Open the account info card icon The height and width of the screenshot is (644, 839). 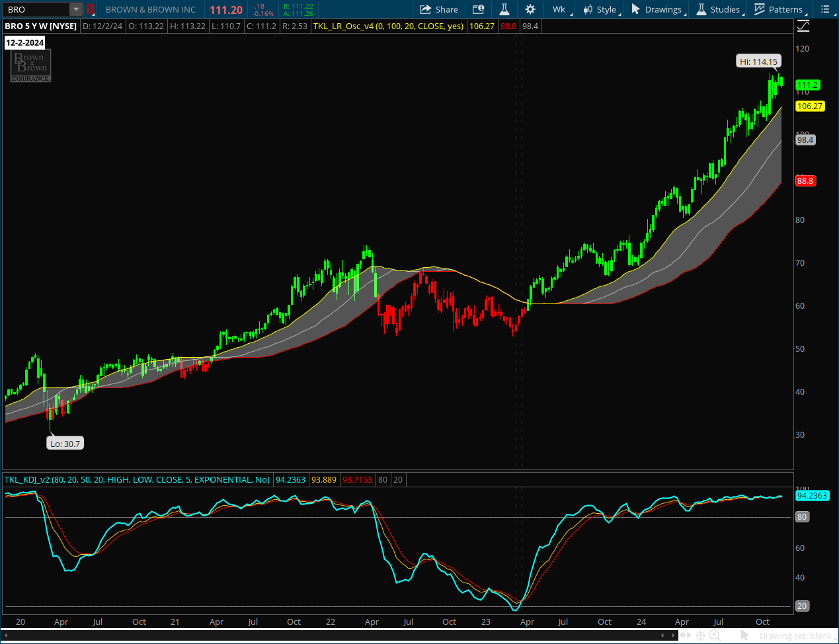point(478,9)
